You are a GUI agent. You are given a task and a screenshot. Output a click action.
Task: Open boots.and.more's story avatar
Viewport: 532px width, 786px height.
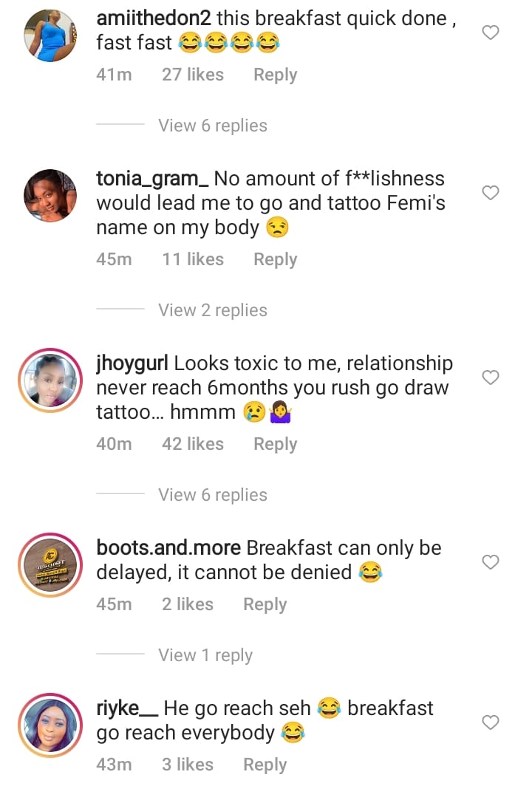[x=51, y=565]
